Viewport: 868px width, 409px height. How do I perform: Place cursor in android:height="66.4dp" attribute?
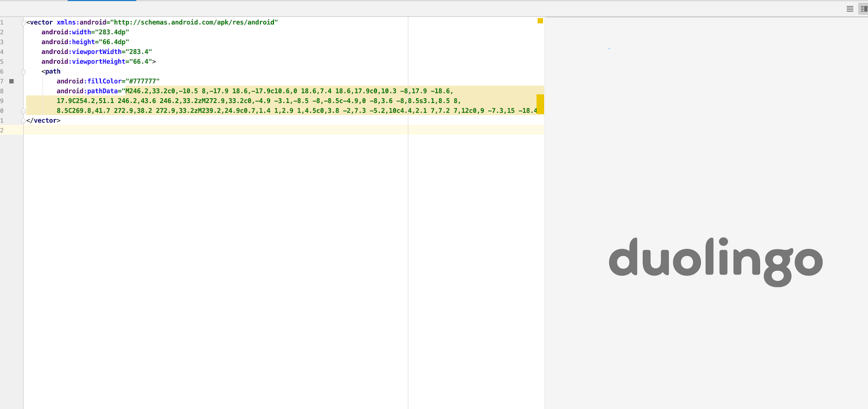(x=85, y=42)
